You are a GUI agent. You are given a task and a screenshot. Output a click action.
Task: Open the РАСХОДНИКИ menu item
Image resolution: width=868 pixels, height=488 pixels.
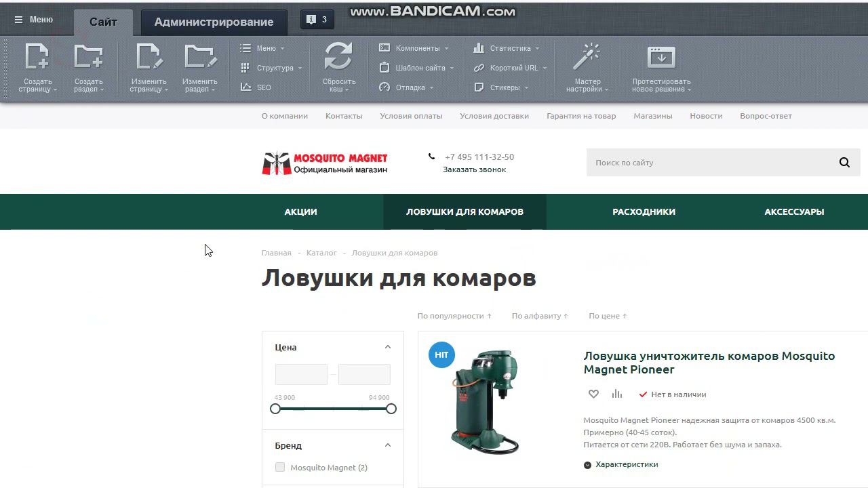(x=644, y=211)
